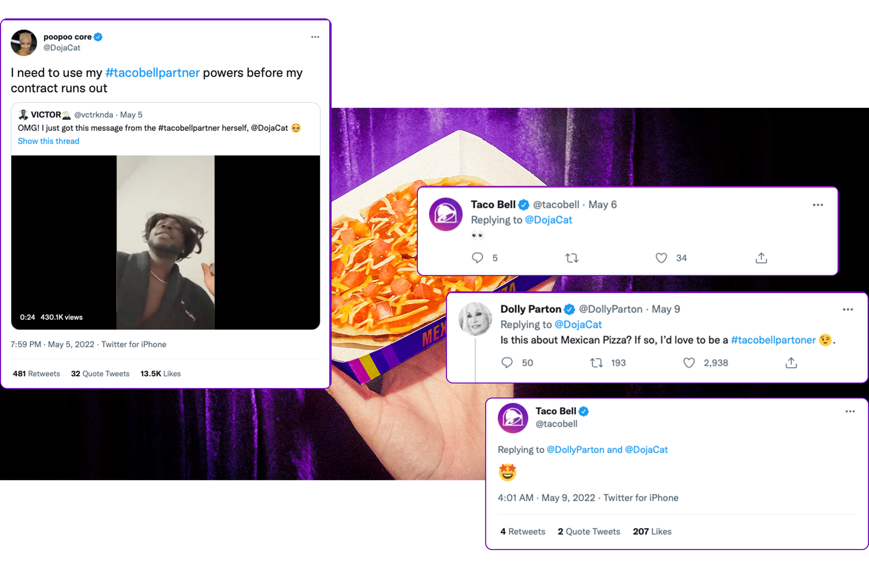Open more options menu on Dolly Parton's tweet
Image resolution: width=869 pixels, height=588 pixels.
coord(848,310)
